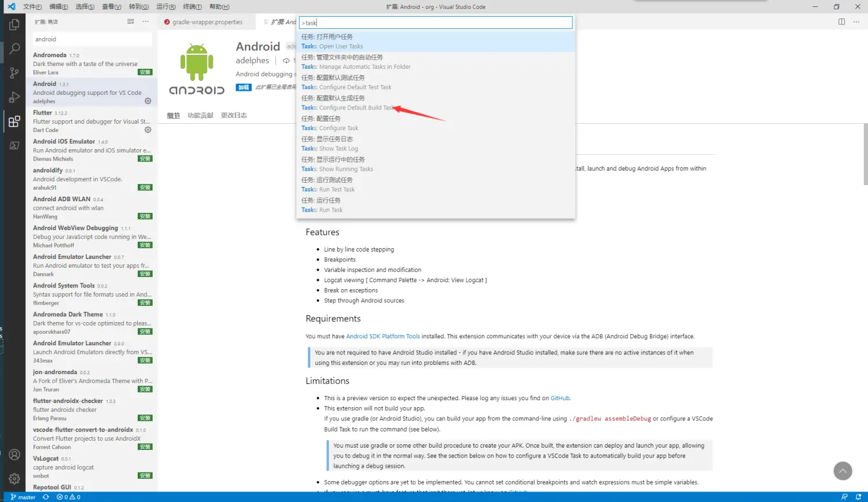Click the command palette input field
Screen dimensions: 868x502
[x=436, y=23]
